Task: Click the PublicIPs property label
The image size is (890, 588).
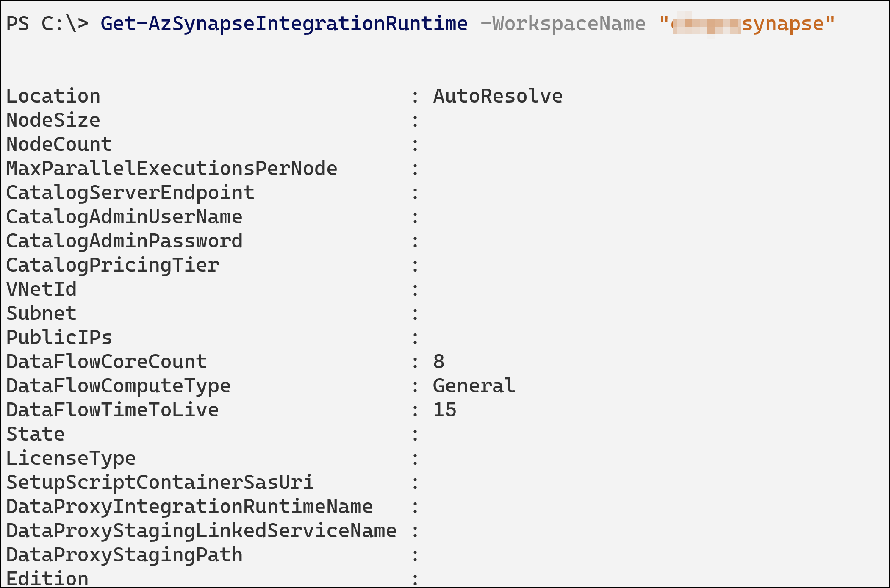Action: 59,338
